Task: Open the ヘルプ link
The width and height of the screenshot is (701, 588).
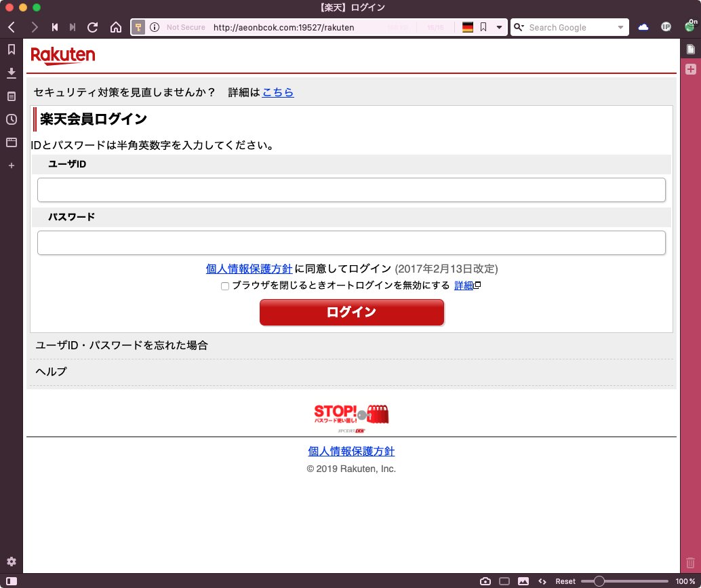Action: click(x=51, y=372)
